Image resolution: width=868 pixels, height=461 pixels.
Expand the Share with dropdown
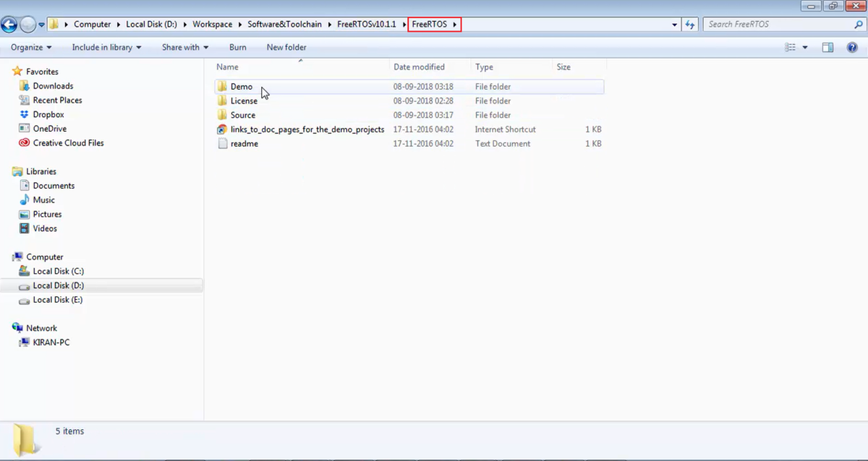pyautogui.click(x=184, y=47)
